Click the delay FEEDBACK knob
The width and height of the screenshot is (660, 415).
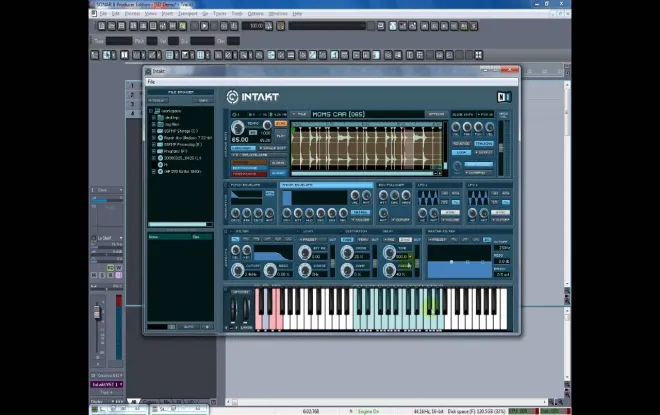click(x=389, y=269)
